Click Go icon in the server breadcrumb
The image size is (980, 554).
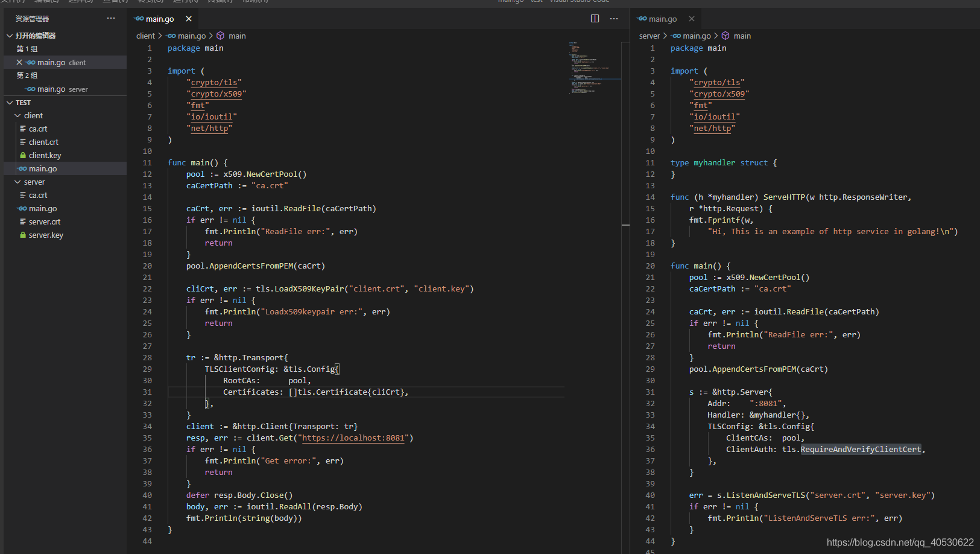[x=677, y=36]
